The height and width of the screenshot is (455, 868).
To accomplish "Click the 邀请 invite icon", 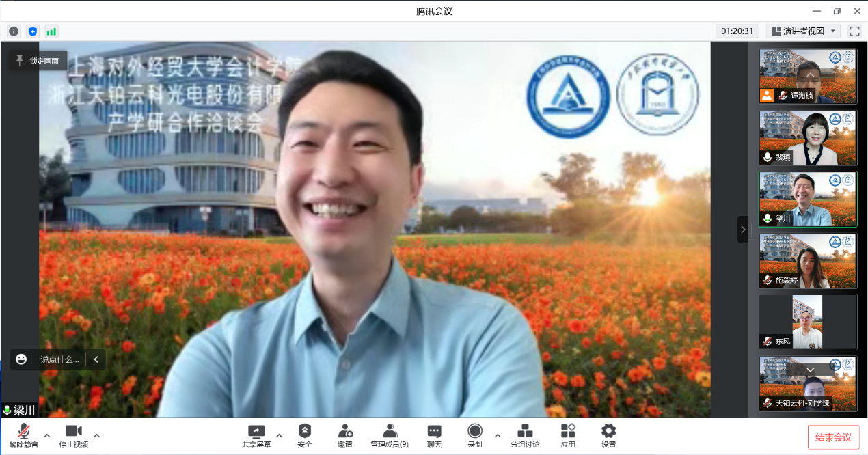I will 344,435.
